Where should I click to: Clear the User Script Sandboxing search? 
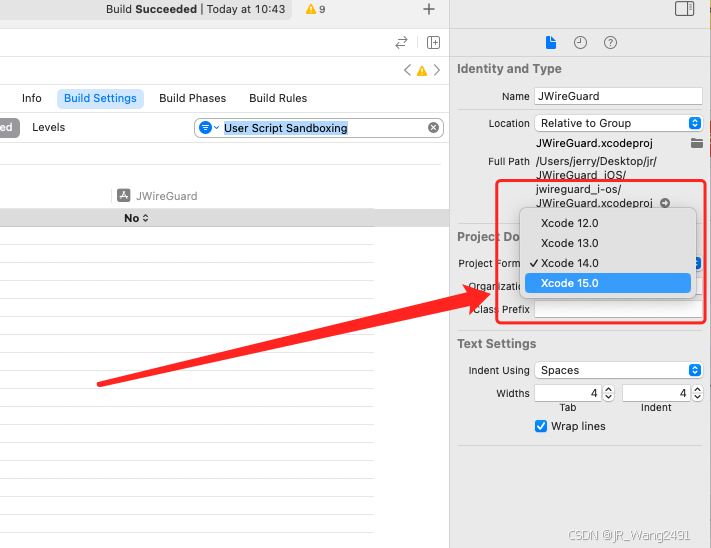tap(433, 128)
